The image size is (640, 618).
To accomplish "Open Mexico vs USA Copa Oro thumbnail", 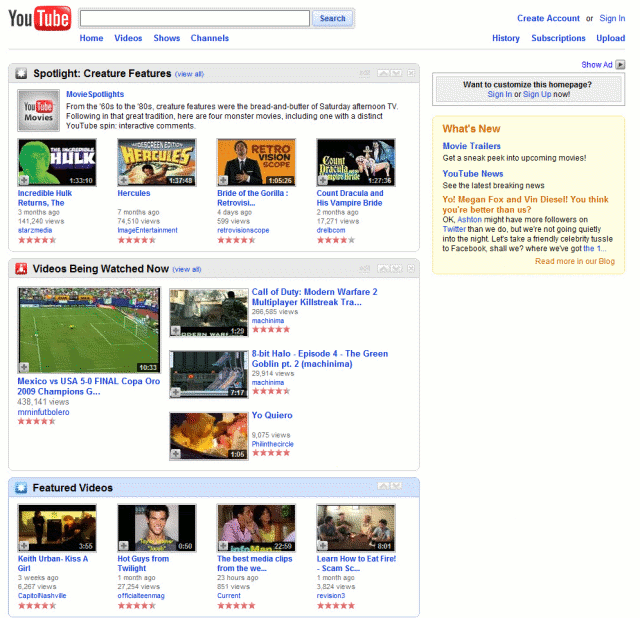I will 89,330.
